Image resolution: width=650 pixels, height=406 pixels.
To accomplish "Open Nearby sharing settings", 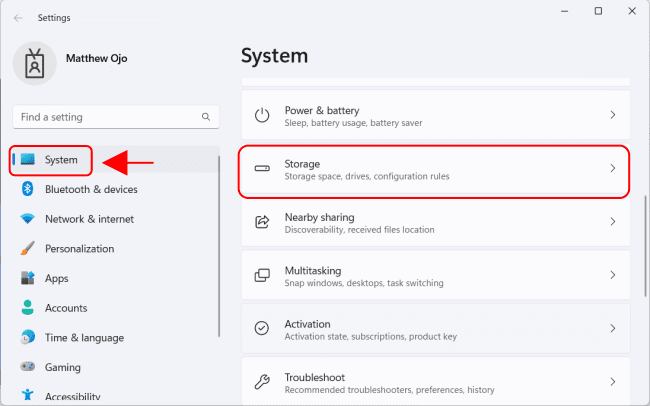I will 435,222.
